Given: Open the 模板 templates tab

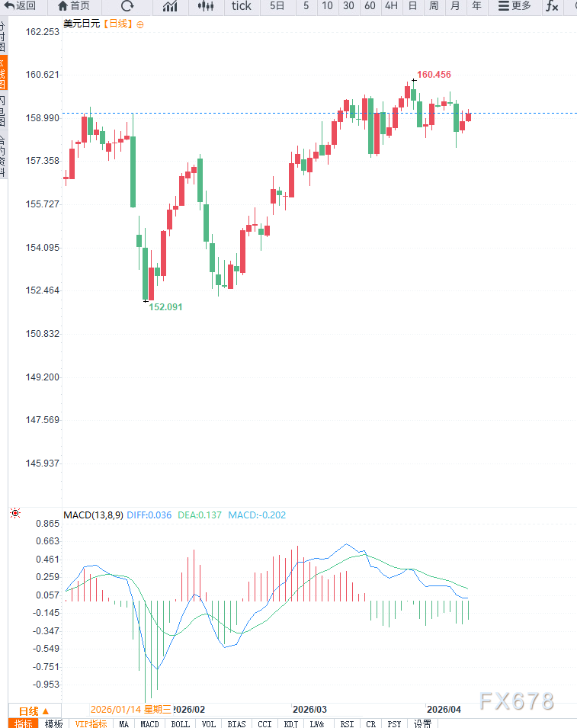Looking at the screenshot, I should pos(54,723).
